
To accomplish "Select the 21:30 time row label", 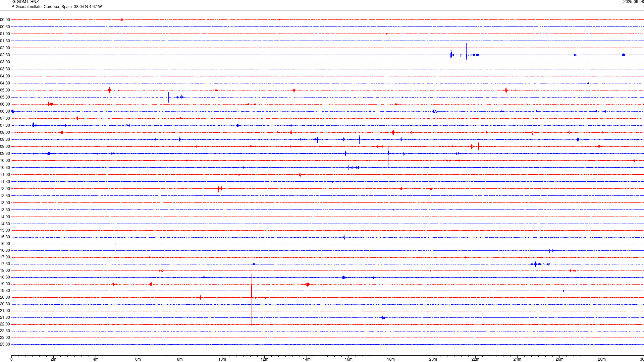I will 5,317.
